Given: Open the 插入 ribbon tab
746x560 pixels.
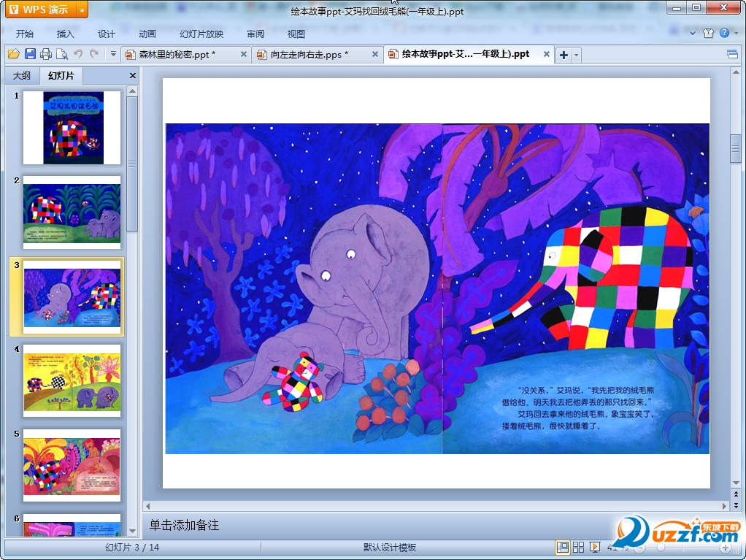Looking at the screenshot, I should click(x=65, y=34).
